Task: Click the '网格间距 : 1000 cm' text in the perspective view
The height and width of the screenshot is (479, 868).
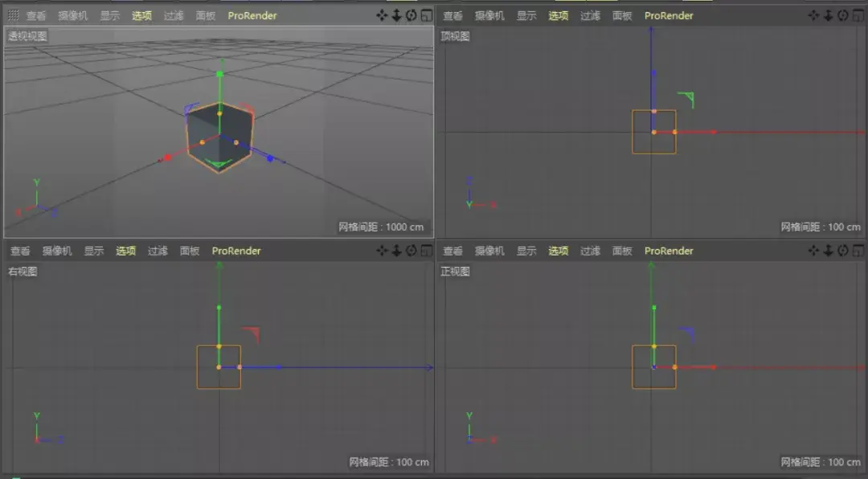Action: pos(381,227)
